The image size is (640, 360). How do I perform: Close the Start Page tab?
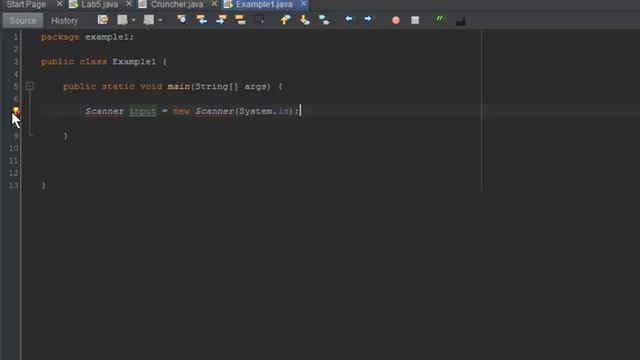point(60,4)
